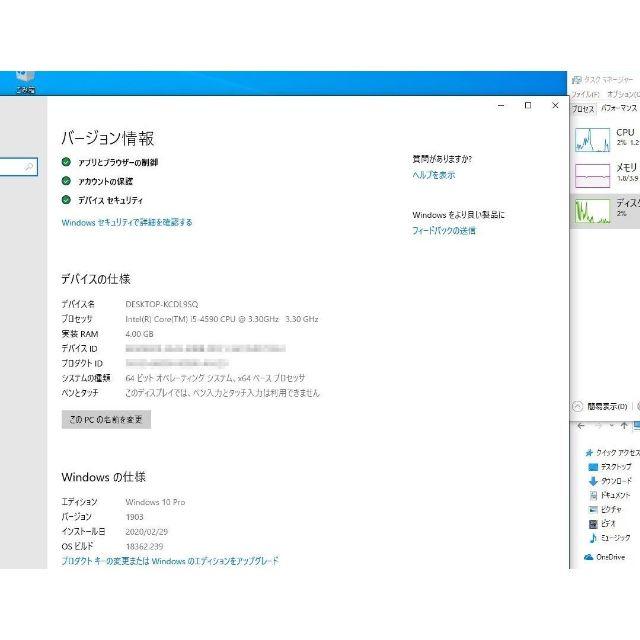The image size is (640, 640).
Task: Select the メモリ graph in Task Manager
Action: (592, 176)
